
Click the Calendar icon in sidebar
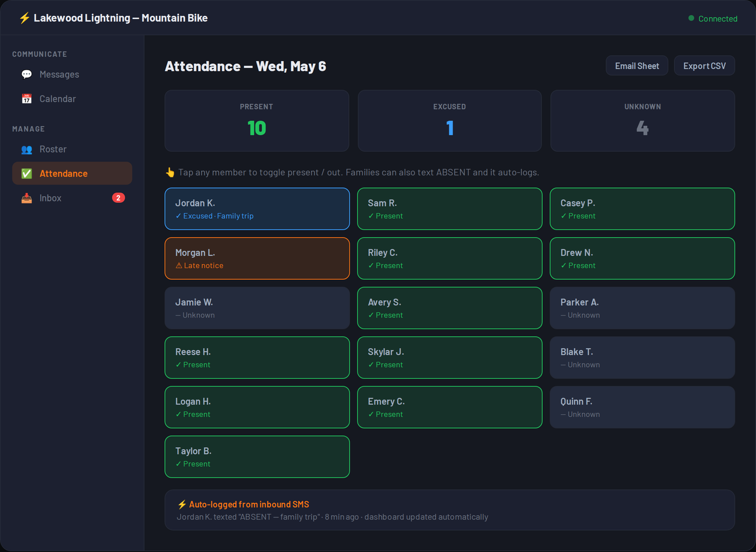coord(26,99)
